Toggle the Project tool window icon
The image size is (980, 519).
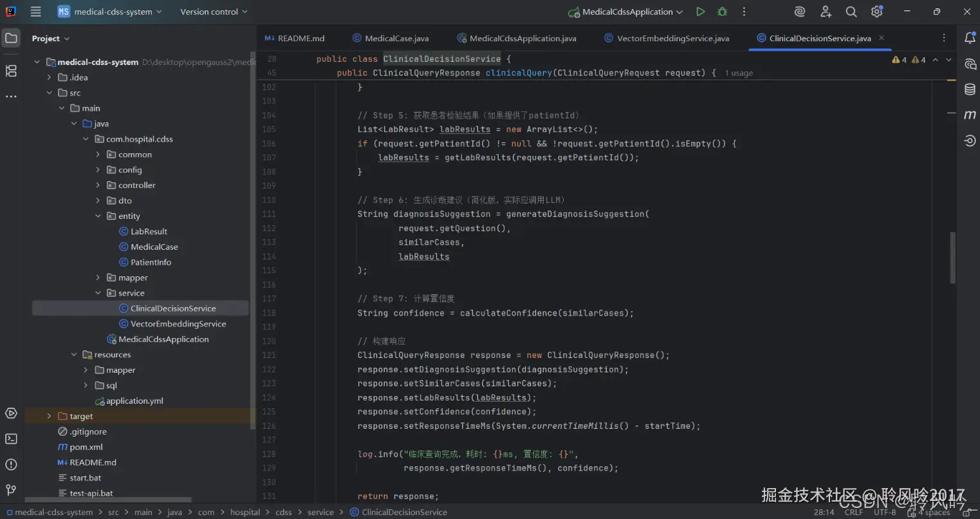coord(11,38)
